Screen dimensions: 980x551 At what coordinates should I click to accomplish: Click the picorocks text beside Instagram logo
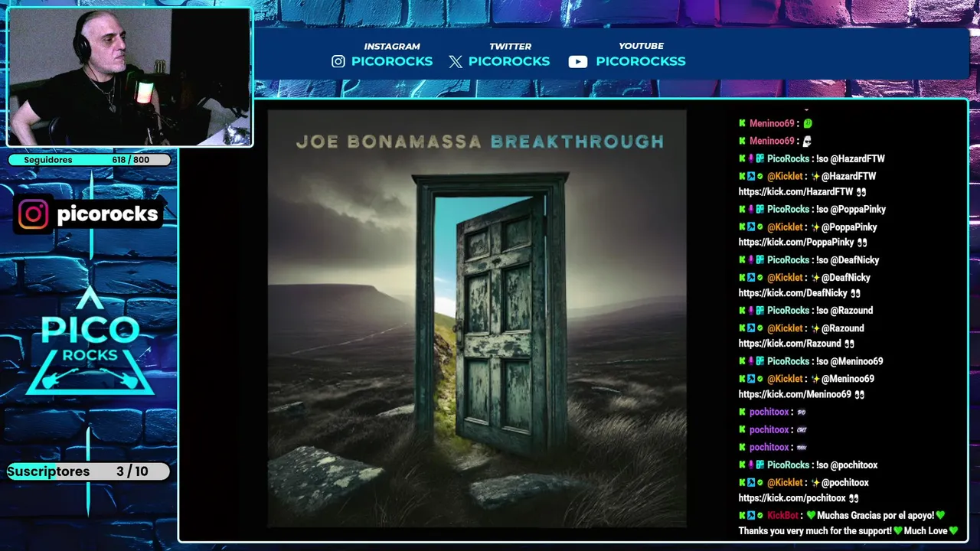pyautogui.click(x=107, y=215)
